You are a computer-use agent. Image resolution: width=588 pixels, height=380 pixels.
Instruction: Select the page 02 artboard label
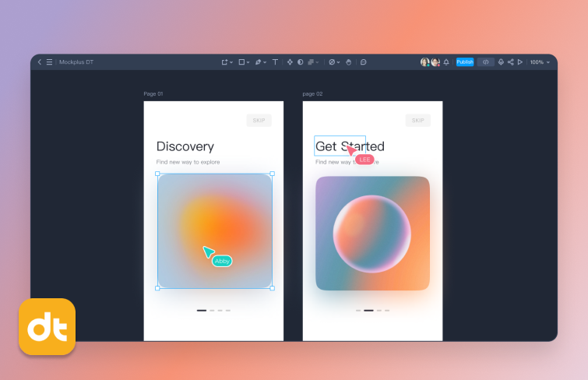pos(312,94)
